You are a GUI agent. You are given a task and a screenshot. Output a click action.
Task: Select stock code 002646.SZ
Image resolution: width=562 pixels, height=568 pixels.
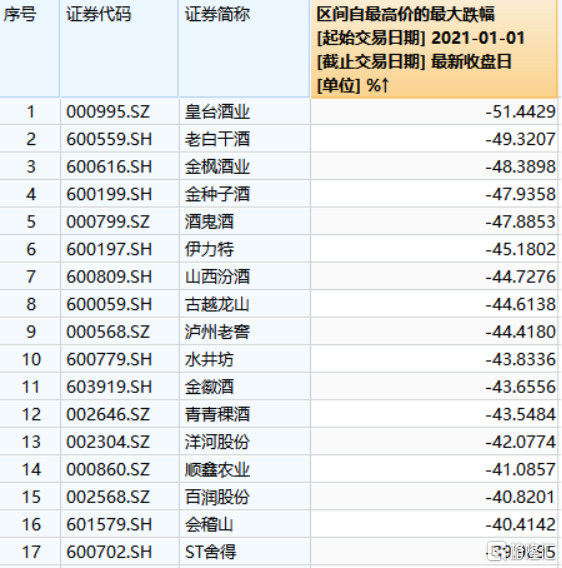[x=108, y=414]
